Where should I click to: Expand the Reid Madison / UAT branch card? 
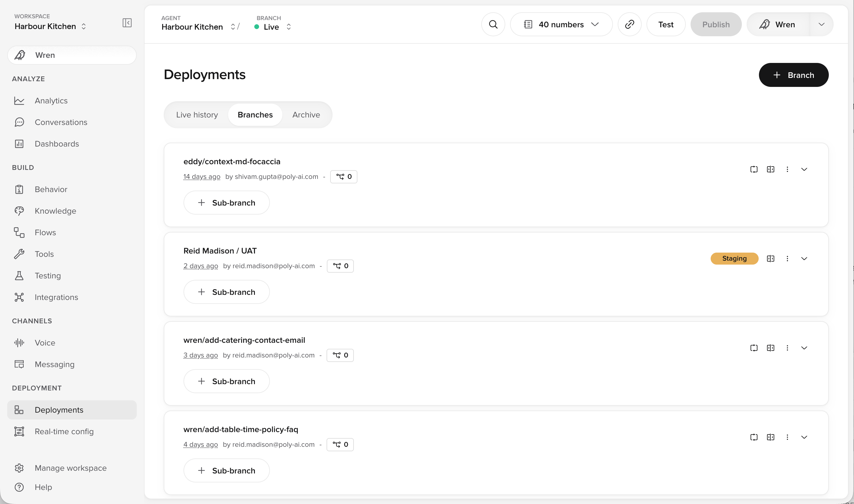[804, 259]
